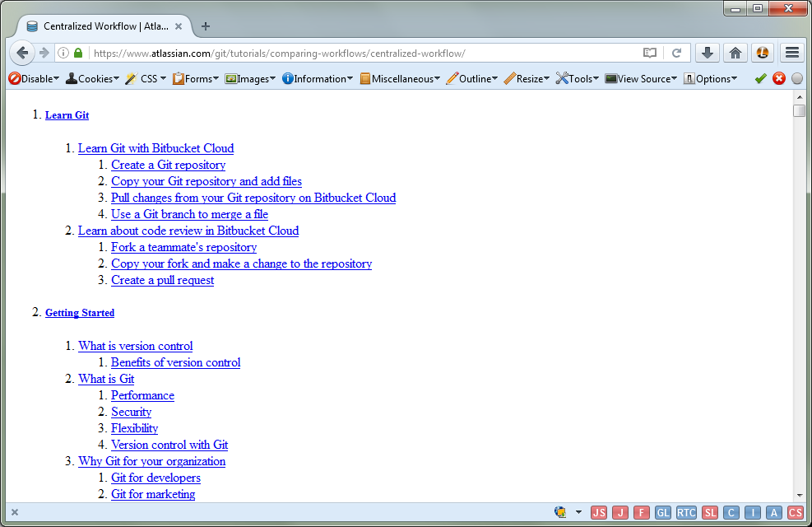Open Why Git for your organization link
The width and height of the screenshot is (812, 527).
[151, 461]
